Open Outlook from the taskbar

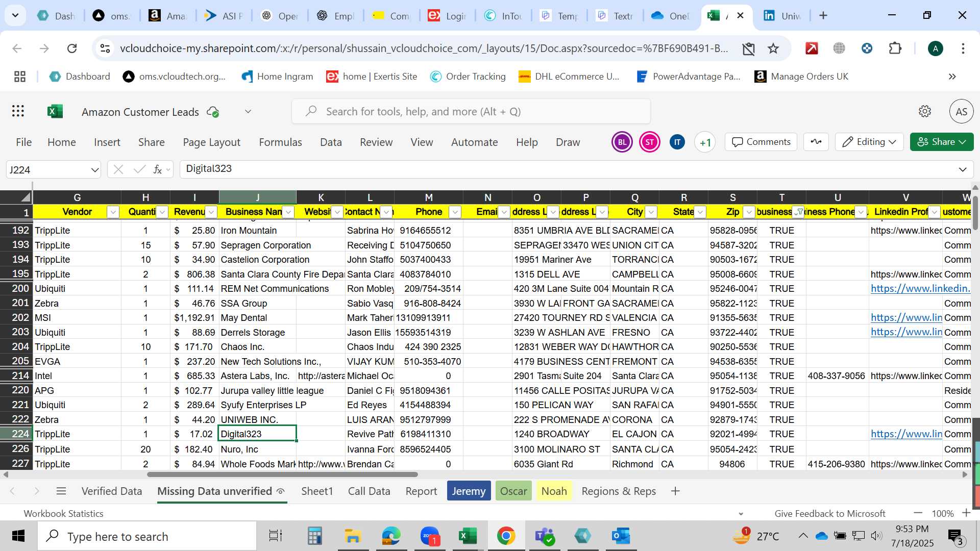(x=621, y=536)
